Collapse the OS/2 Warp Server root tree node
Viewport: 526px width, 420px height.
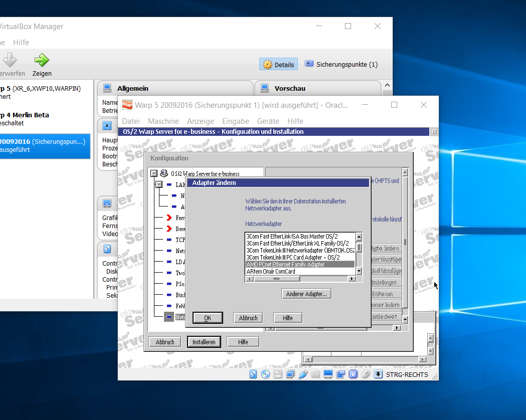point(154,173)
